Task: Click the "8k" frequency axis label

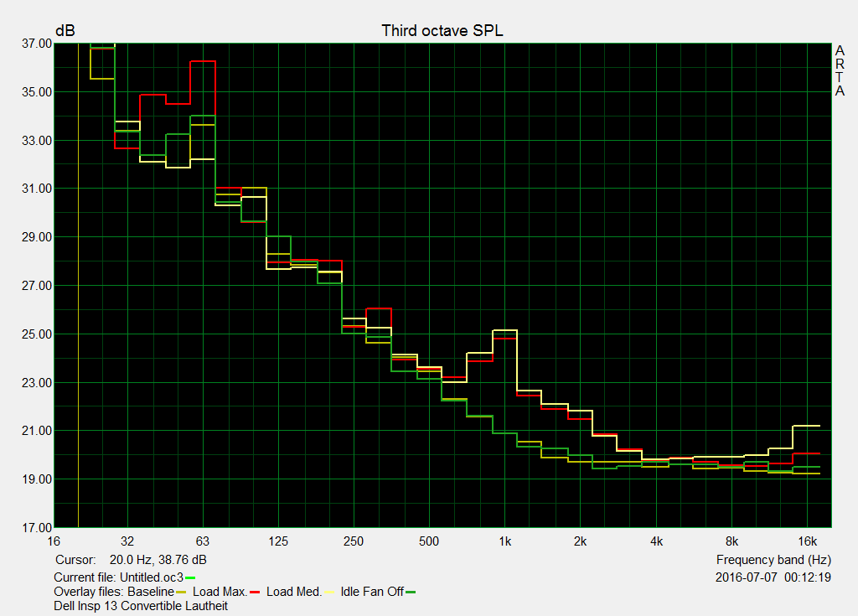Action: [x=731, y=541]
